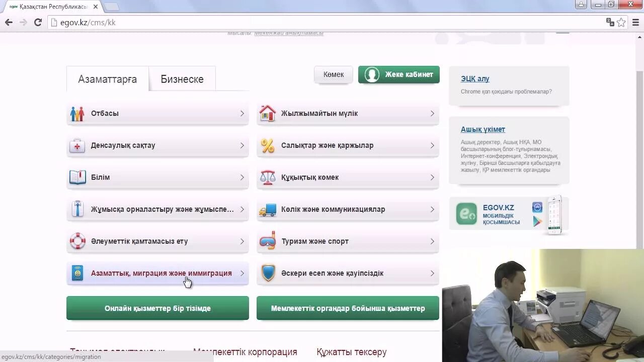Expand the Жұмысқа орналастыру category arrow

coord(242,209)
